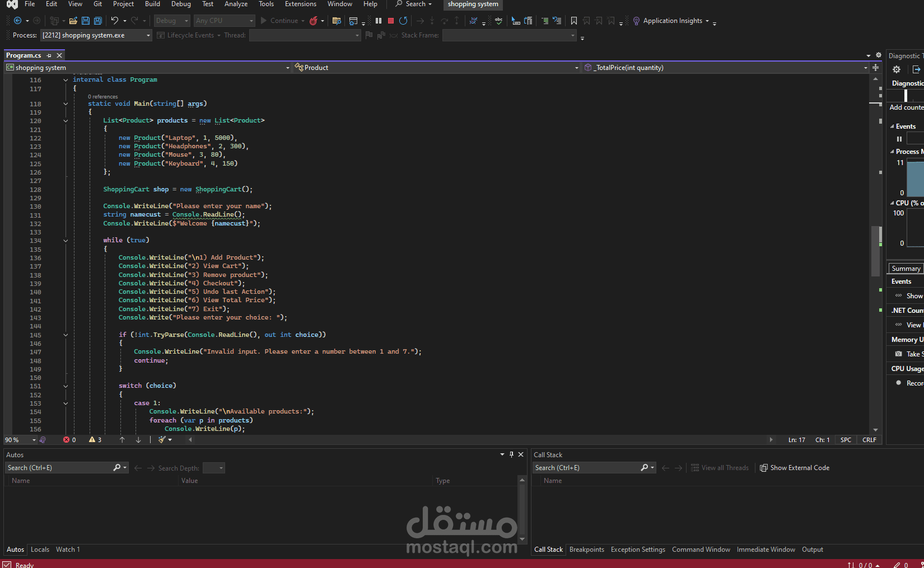
Task: Click the Stop Debugging red square icon
Action: tap(391, 21)
